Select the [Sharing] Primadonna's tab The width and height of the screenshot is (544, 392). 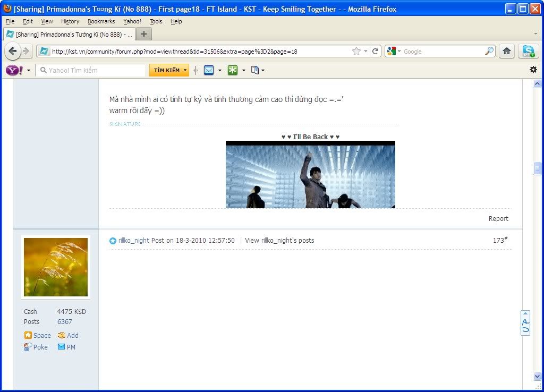[69, 35]
